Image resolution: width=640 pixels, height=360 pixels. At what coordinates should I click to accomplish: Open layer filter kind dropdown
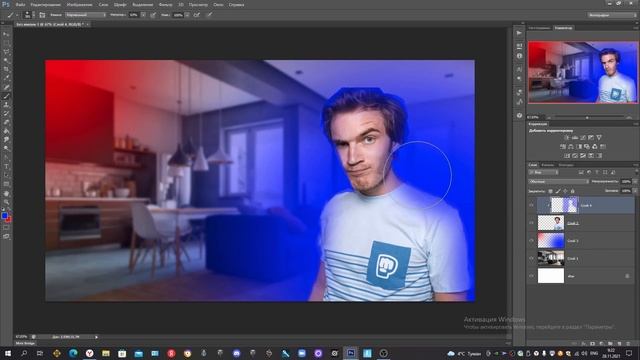543,173
